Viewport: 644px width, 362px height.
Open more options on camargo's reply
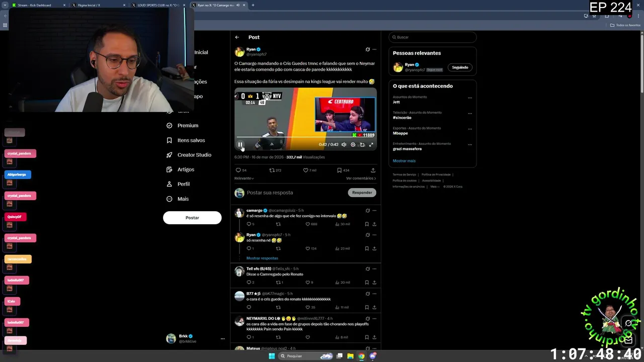coord(374,211)
